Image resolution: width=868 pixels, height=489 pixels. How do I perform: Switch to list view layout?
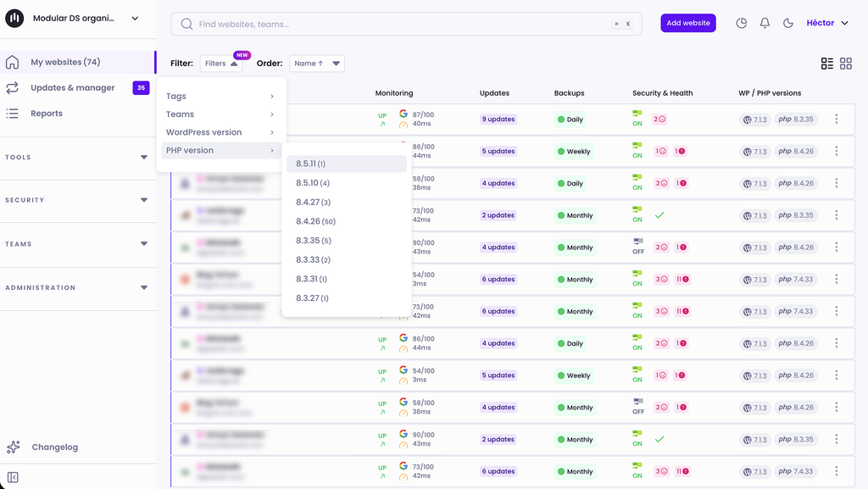click(x=827, y=64)
